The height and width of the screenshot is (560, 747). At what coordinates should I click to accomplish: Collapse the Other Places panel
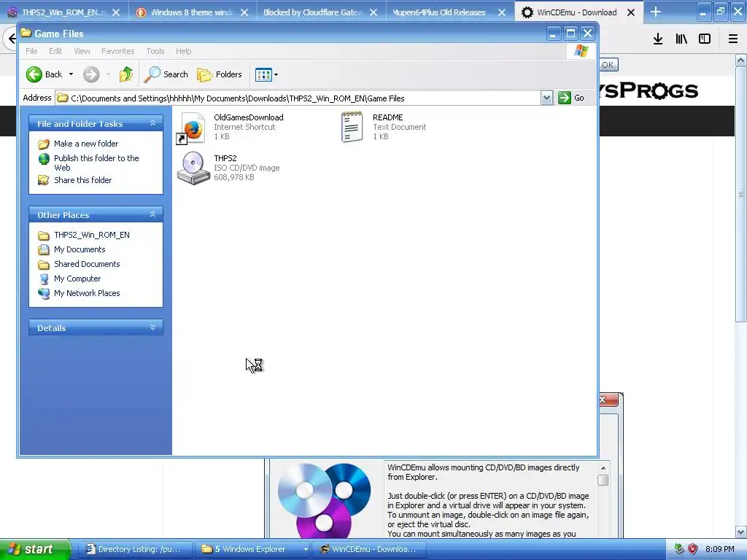152,214
